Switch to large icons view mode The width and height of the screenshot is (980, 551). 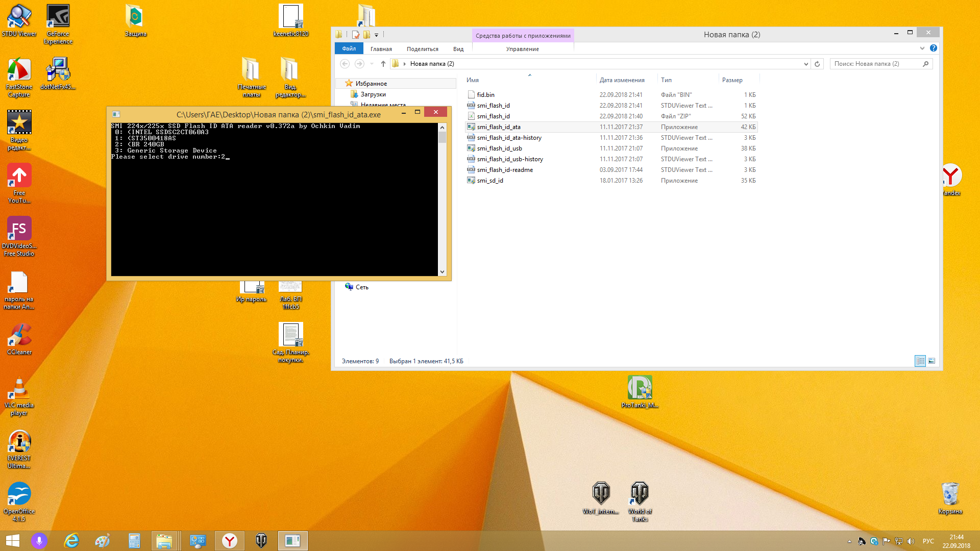(932, 361)
